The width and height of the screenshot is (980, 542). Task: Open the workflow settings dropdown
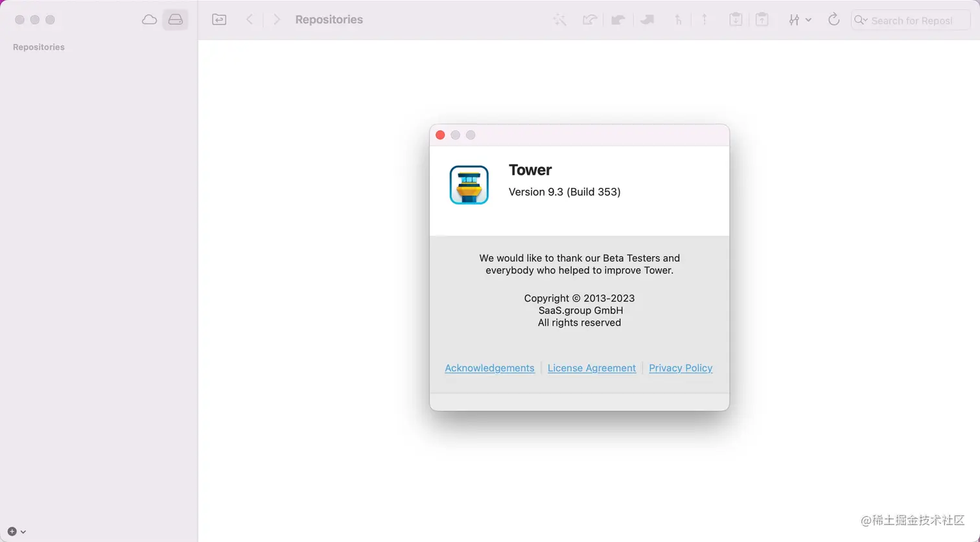point(800,20)
